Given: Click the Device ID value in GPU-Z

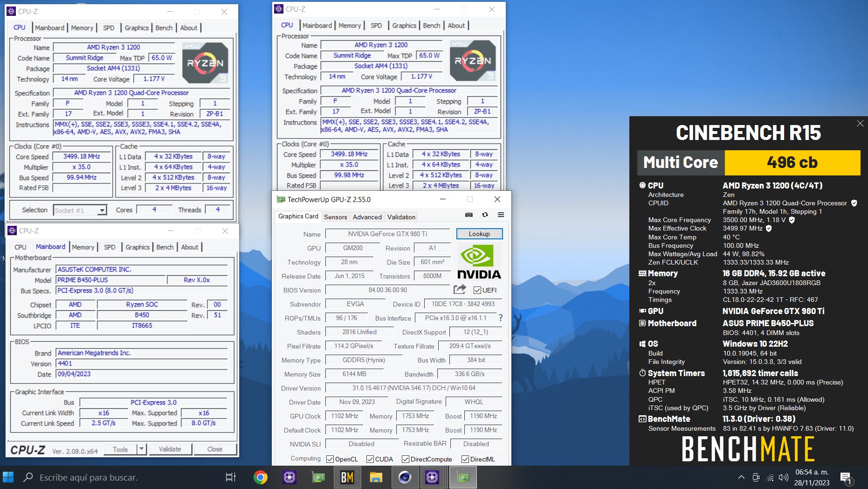Looking at the screenshot, I should (463, 304).
